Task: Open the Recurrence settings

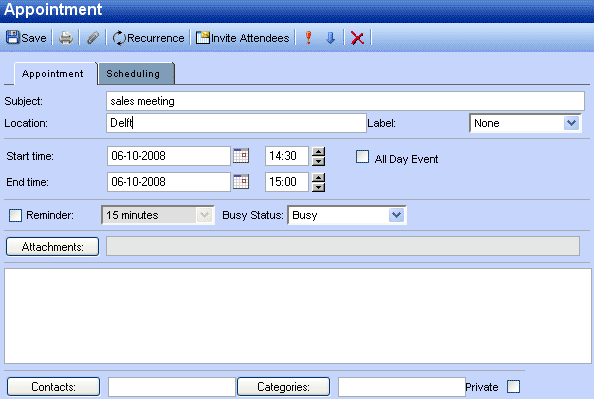Action: 148,38
